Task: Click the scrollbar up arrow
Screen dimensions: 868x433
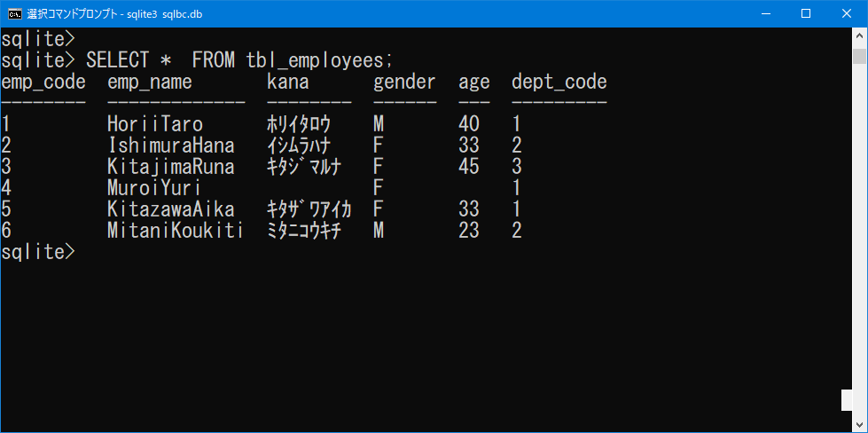Action: [859, 36]
